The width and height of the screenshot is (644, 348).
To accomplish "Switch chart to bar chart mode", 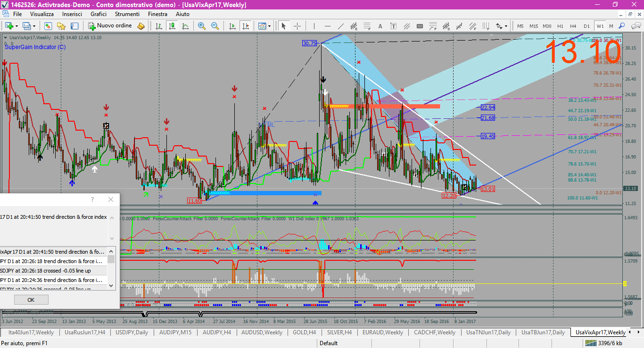I will pos(159,26).
